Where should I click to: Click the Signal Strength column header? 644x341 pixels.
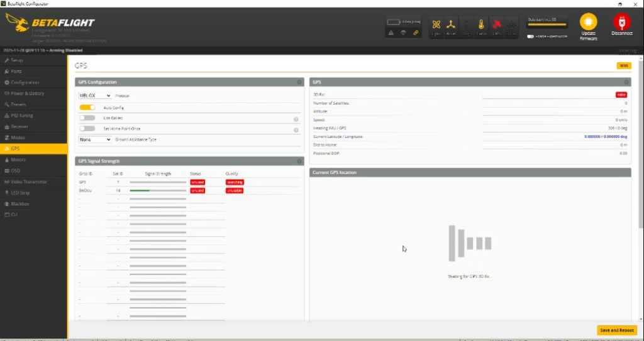[x=158, y=173]
